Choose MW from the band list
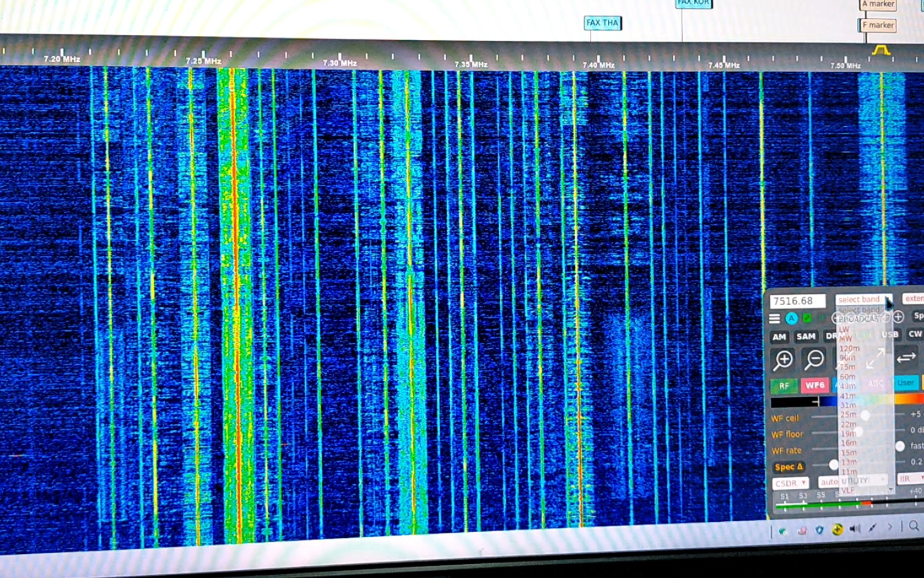The image size is (924, 578). tap(845, 339)
